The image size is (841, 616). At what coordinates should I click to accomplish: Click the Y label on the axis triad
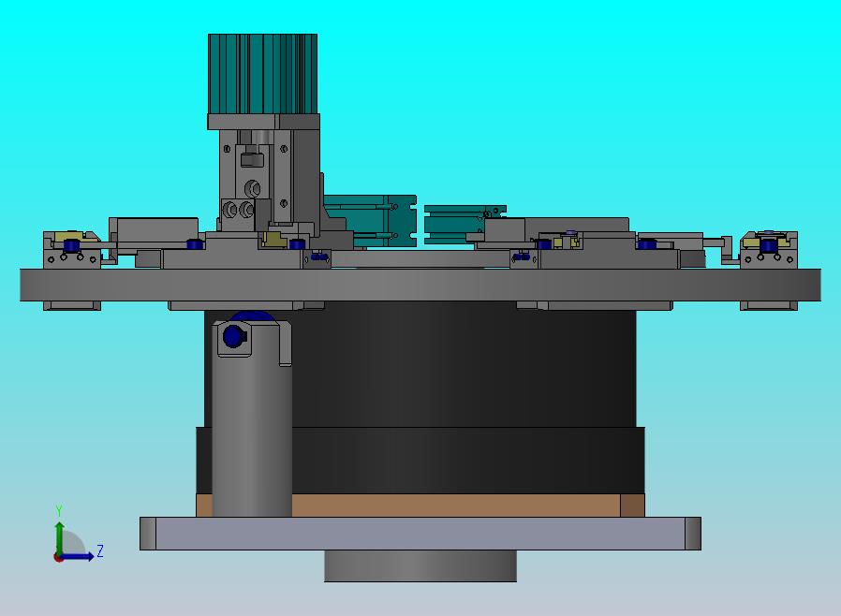click(59, 510)
